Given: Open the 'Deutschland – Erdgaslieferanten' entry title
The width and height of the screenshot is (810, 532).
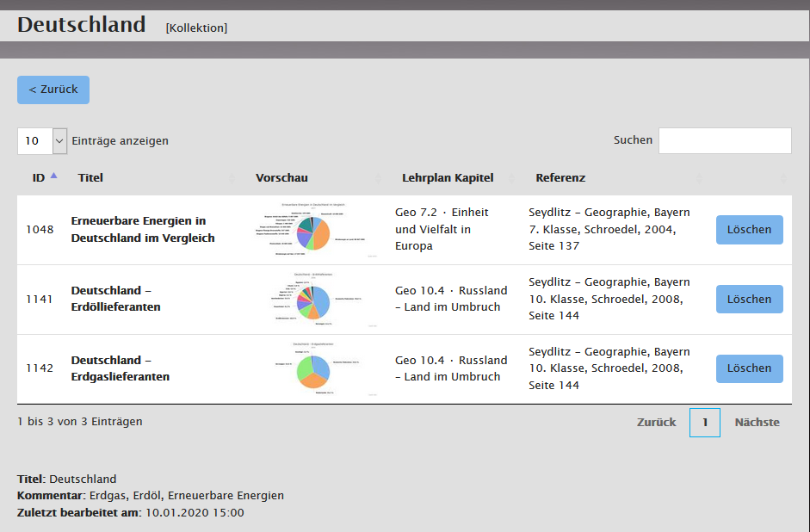Looking at the screenshot, I should click(x=120, y=368).
